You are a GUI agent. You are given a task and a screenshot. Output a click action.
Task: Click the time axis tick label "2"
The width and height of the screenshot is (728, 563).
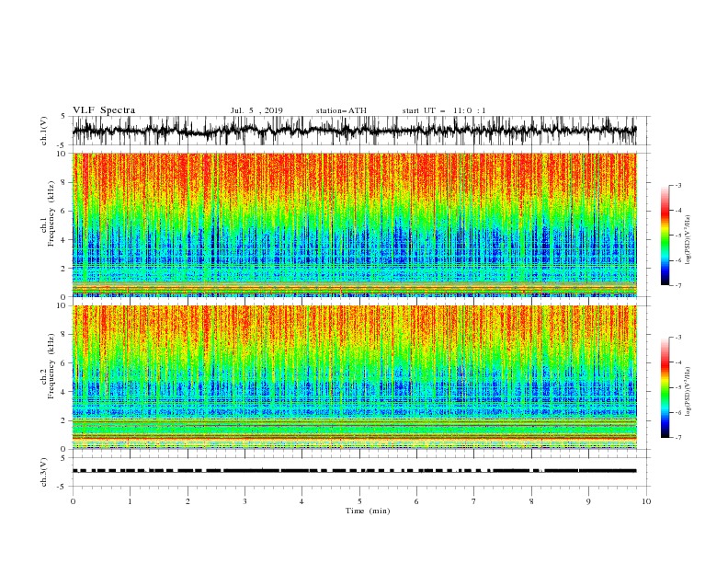point(188,501)
